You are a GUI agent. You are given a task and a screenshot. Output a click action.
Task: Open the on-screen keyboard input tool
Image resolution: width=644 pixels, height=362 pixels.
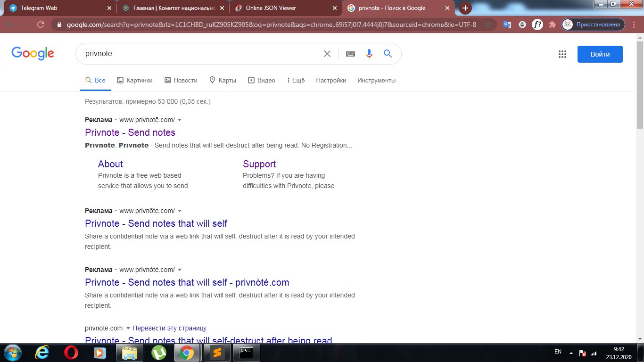[350, 54]
